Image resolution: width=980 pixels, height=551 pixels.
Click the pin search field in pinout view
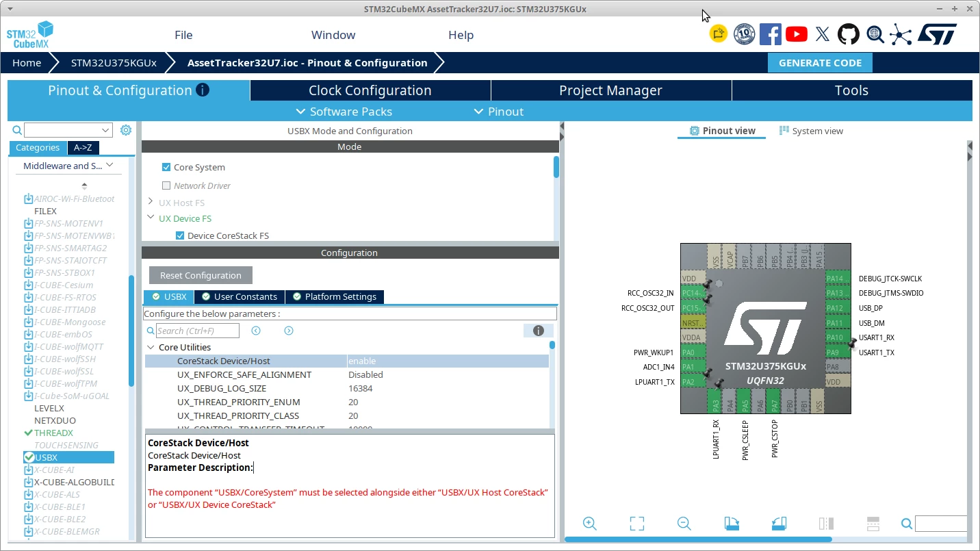pyautogui.click(x=941, y=524)
